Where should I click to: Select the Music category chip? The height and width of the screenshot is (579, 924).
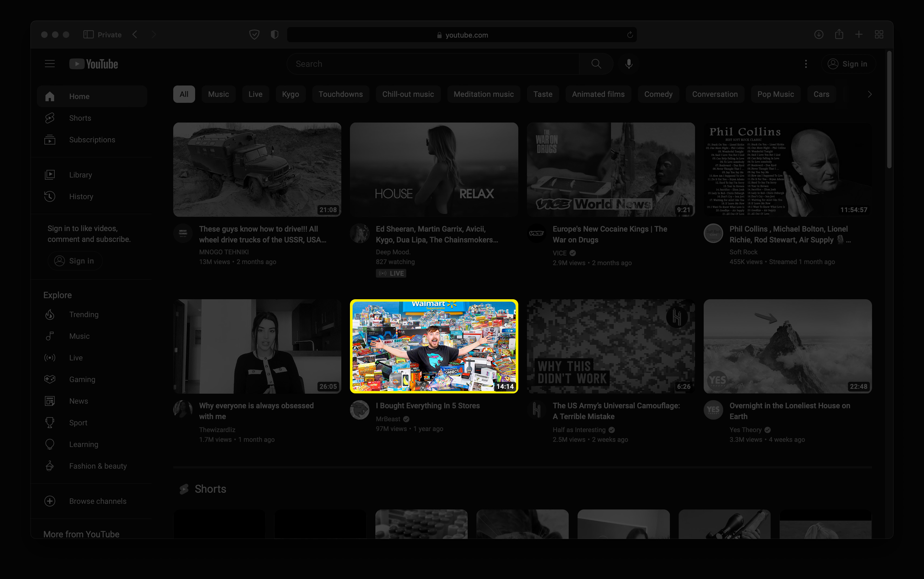coord(218,94)
